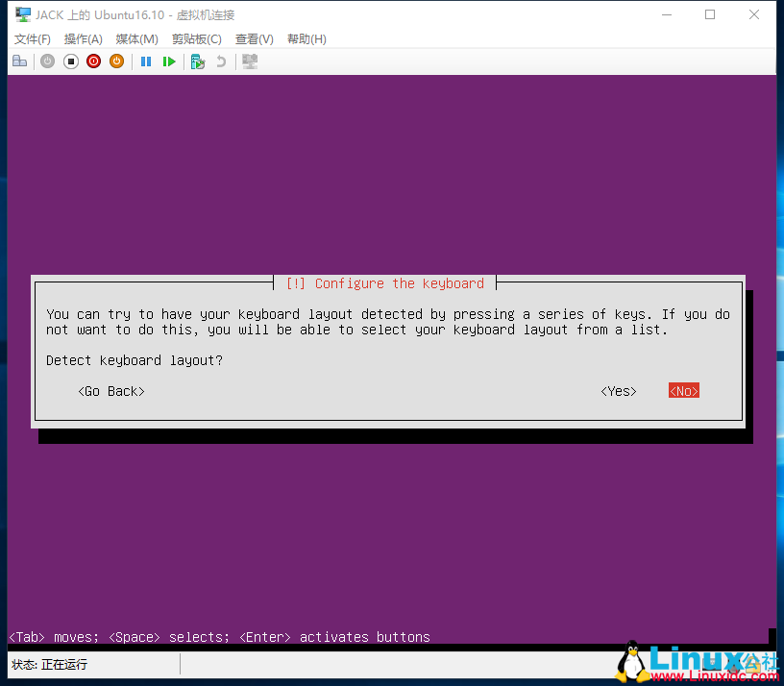This screenshot has width=784, height=686.
Task: Click the 帮助(H) help menu
Action: [306, 38]
